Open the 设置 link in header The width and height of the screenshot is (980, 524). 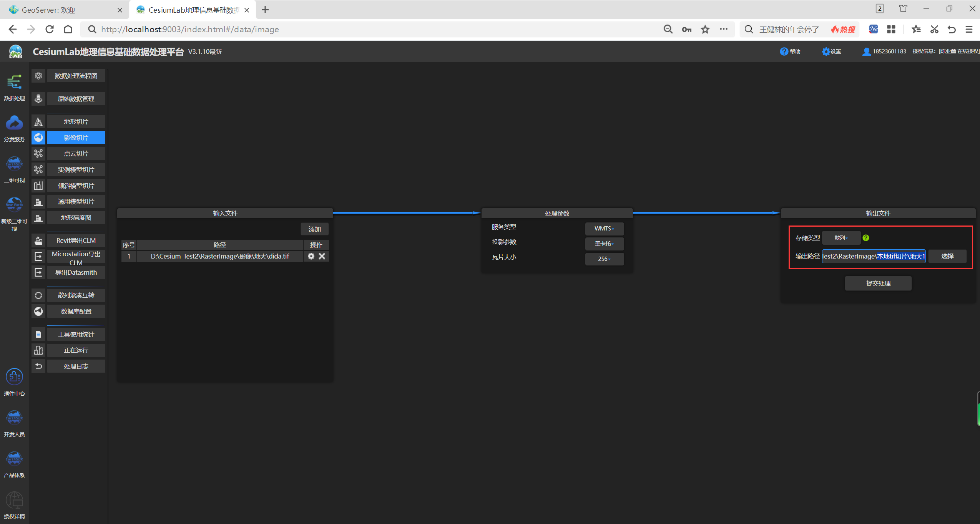pyautogui.click(x=832, y=51)
